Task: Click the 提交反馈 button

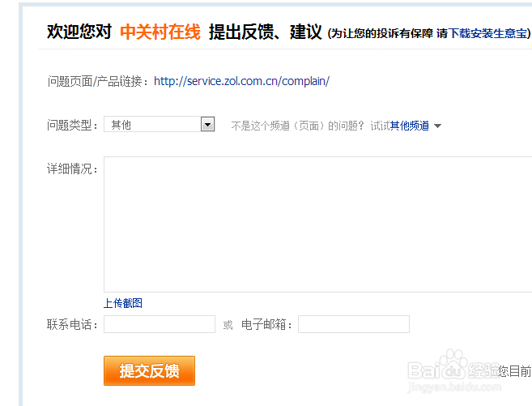Action: tap(149, 370)
